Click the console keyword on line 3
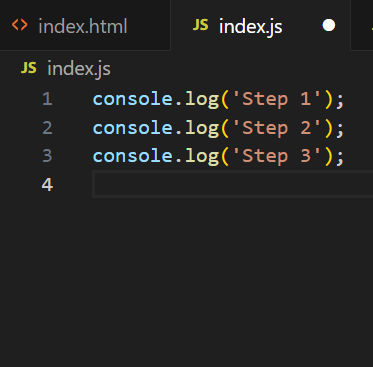The height and width of the screenshot is (367, 373). coord(133,156)
